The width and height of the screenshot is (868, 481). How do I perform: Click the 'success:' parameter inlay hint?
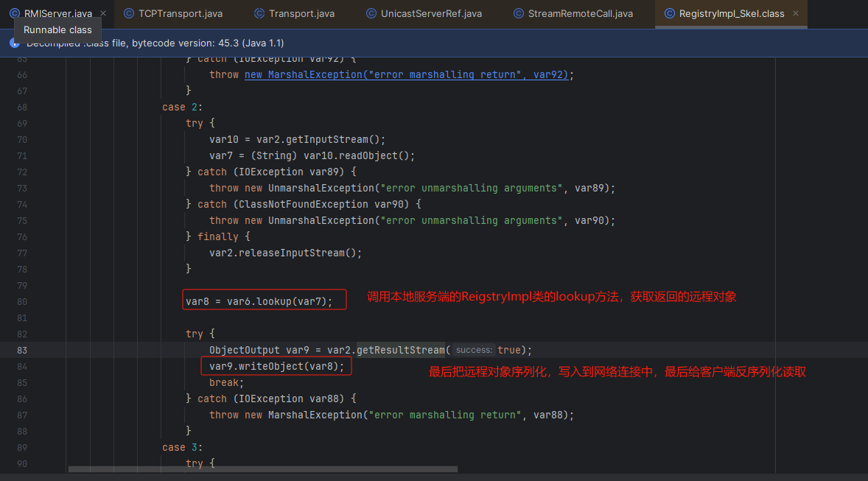point(474,350)
